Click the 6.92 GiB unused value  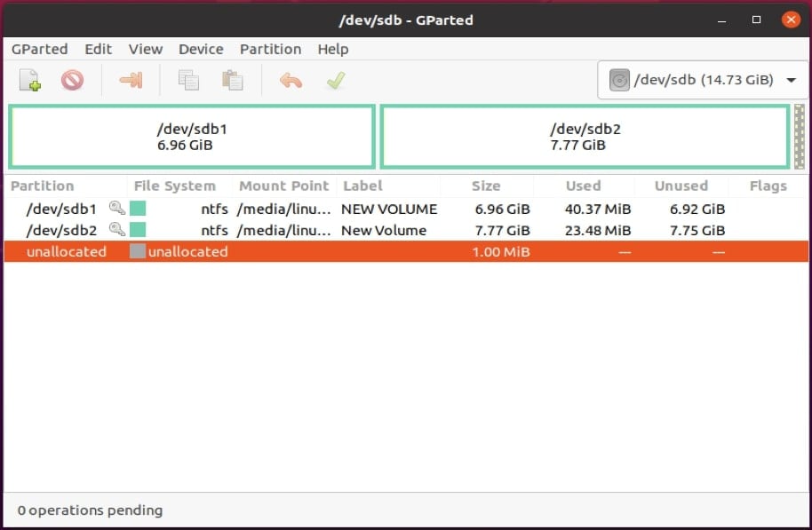[697, 210]
